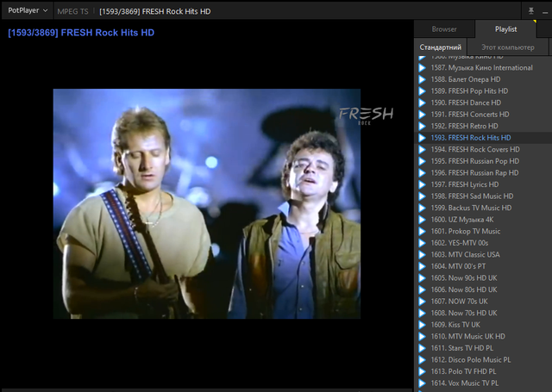This screenshot has width=552, height=392.
Task: Click play icon beside Backus TV Music HD
Action: click(422, 208)
